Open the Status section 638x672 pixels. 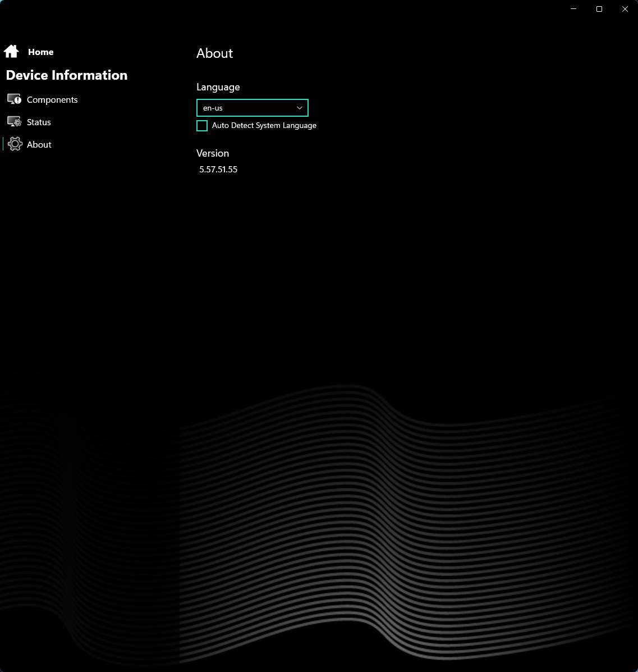(x=39, y=122)
